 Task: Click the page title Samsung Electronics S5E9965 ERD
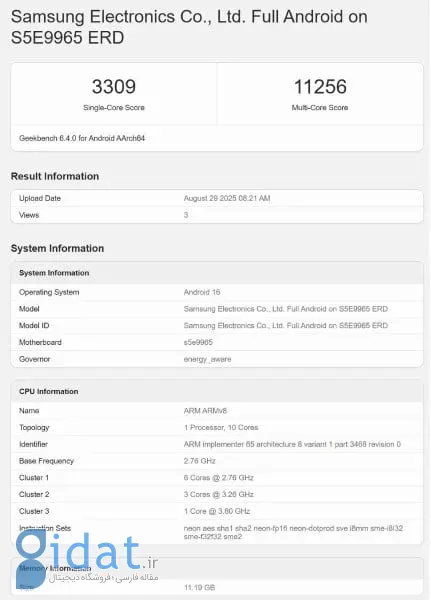[x=189, y=27]
